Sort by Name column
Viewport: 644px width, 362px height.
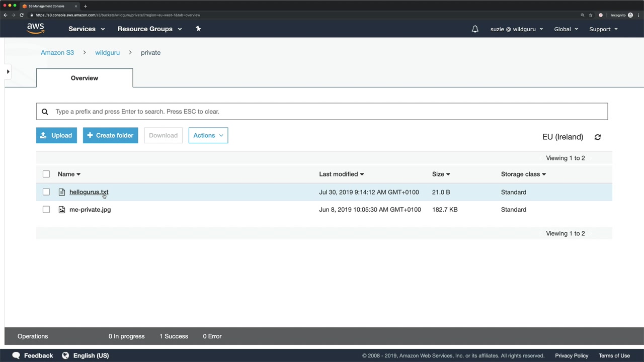[69, 174]
